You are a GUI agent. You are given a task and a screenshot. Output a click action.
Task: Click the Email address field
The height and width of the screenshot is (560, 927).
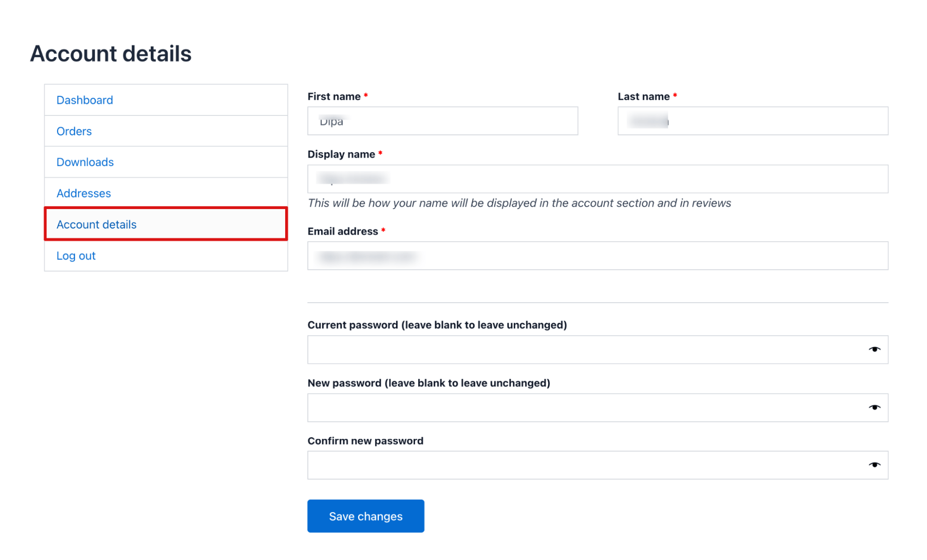597,256
